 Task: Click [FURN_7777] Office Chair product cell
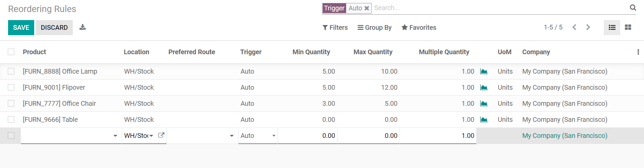pyautogui.click(x=59, y=103)
